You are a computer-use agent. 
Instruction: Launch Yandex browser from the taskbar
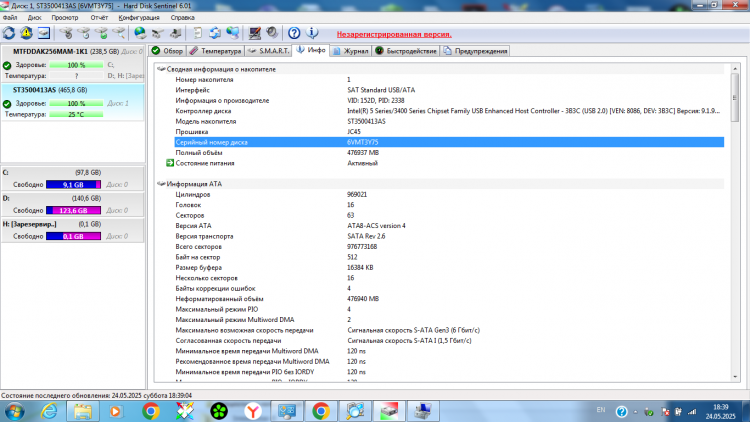(253, 411)
